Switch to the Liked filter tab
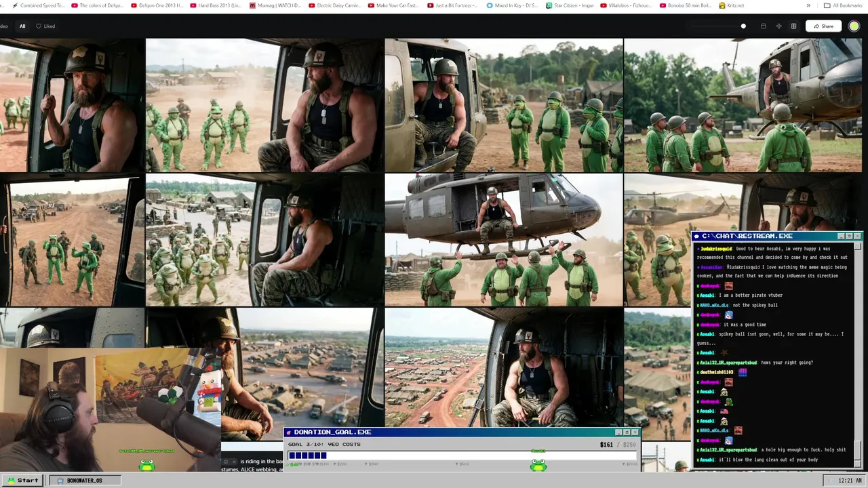 tap(45, 26)
